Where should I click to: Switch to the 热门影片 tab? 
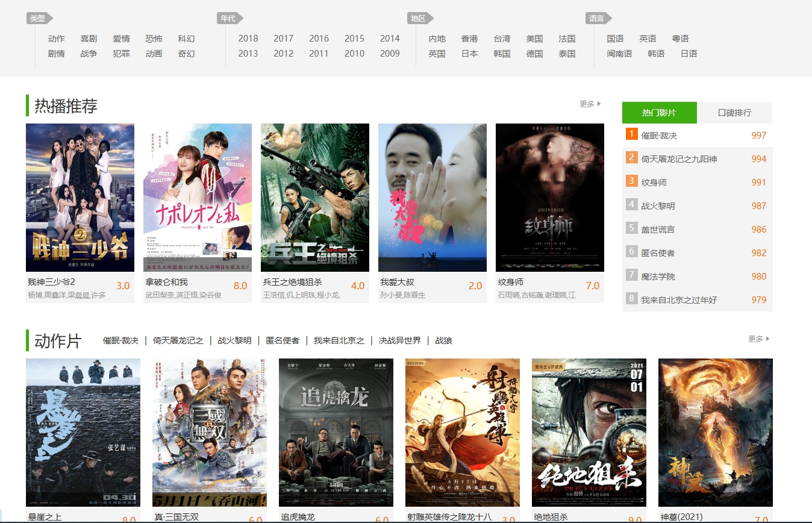coord(659,113)
